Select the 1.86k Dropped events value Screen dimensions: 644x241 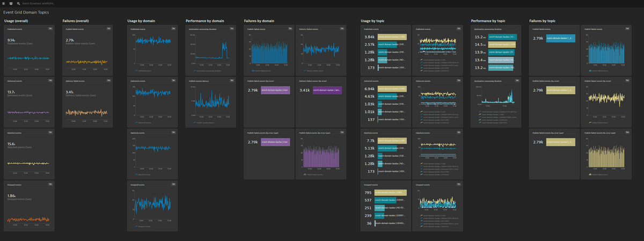pos(11,195)
